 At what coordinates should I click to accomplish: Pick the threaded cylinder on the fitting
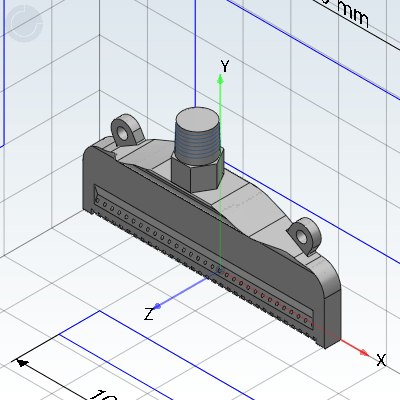tap(198, 144)
